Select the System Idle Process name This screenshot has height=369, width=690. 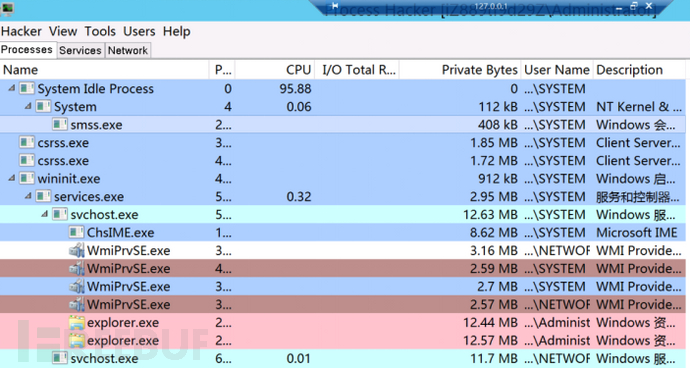point(95,88)
